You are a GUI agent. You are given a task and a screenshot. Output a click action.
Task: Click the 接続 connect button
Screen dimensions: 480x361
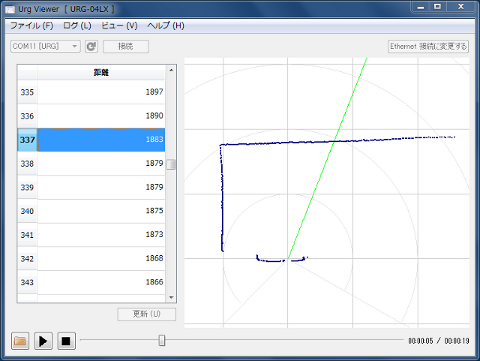point(126,46)
